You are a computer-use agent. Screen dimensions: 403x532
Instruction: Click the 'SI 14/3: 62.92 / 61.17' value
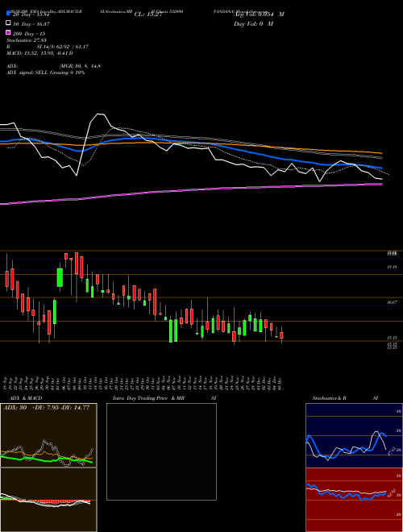pos(63,47)
